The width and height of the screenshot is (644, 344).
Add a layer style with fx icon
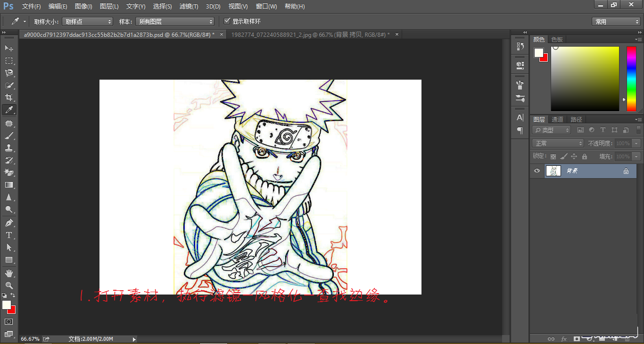point(564,338)
